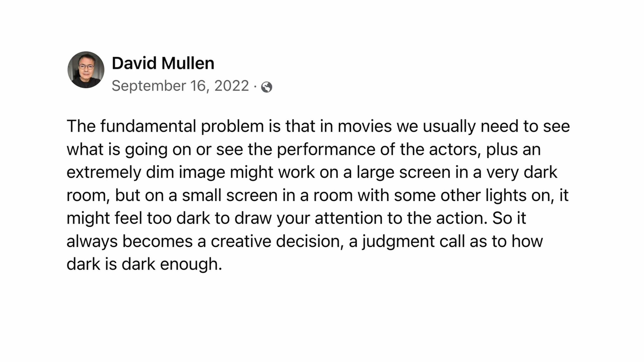The width and height of the screenshot is (644, 362).
Task: Click the phrase "large screen" in the post
Action: pyautogui.click(x=403, y=172)
